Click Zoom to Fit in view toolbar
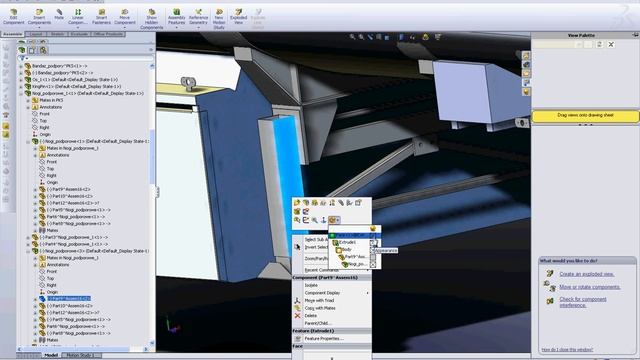 [352, 37]
